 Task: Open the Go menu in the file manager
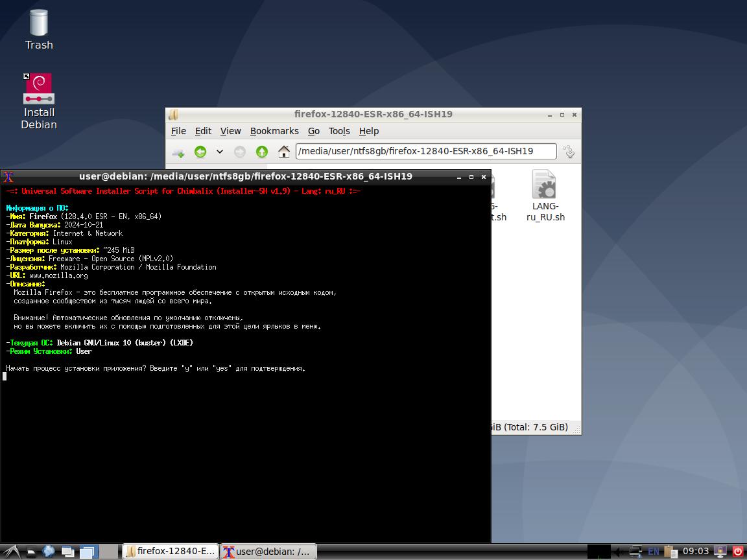(313, 131)
